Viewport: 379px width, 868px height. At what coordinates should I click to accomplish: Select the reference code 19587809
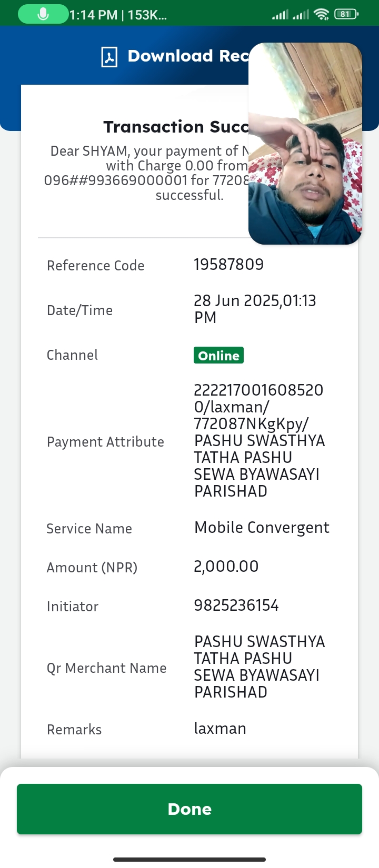click(x=228, y=264)
